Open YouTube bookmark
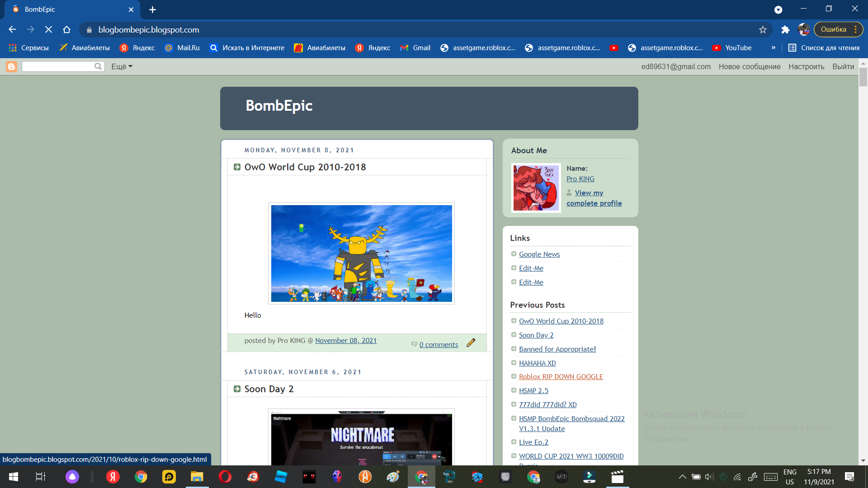The image size is (868, 488). click(732, 48)
